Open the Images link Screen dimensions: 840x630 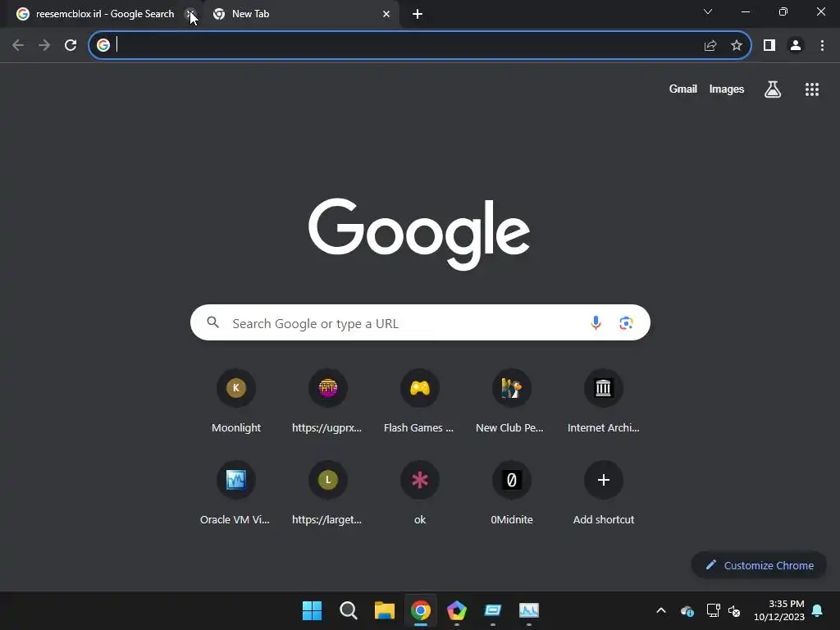click(x=727, y=89)
